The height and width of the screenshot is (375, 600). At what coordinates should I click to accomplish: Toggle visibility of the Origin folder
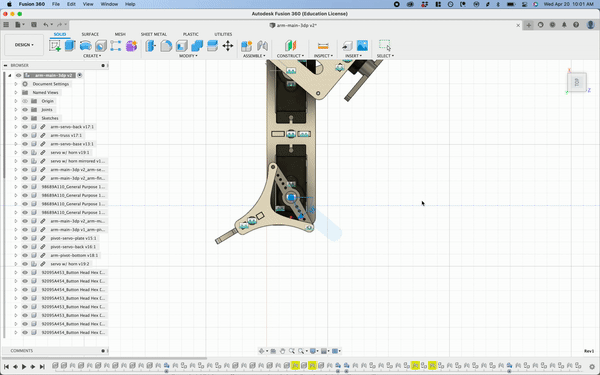pos(25,101)
